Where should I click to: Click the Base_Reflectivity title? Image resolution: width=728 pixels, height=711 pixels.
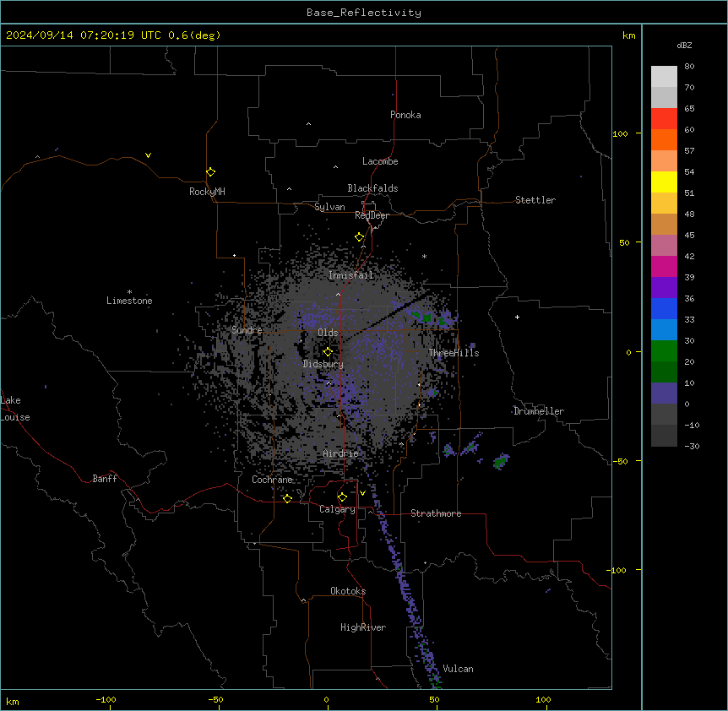point(364,13)
